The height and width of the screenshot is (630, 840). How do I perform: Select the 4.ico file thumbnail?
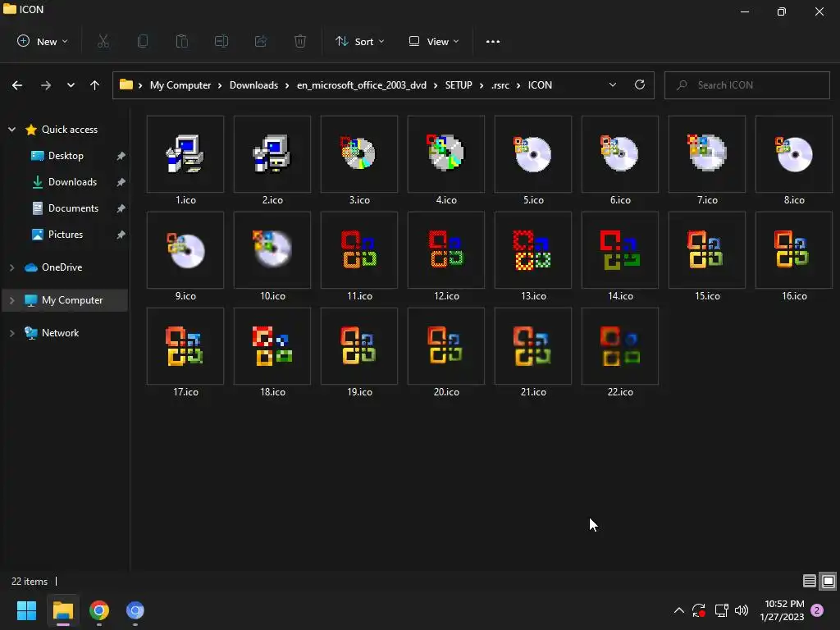445,154
